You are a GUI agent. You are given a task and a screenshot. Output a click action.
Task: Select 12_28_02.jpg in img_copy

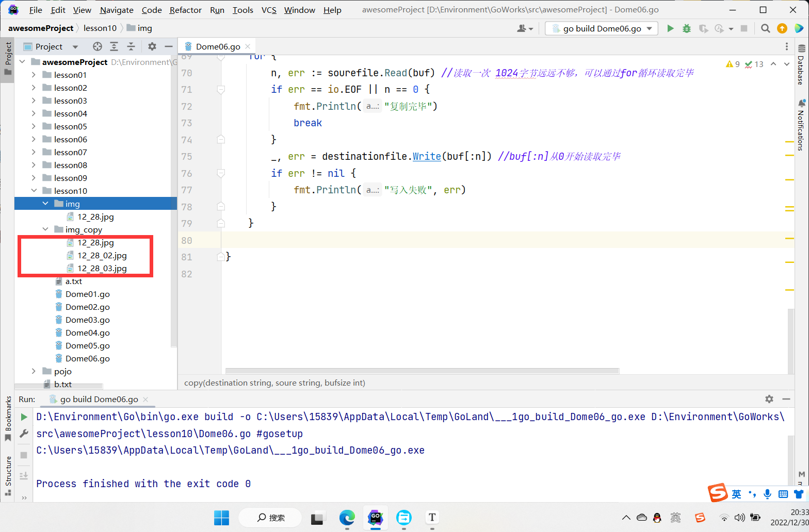[102, 255]
